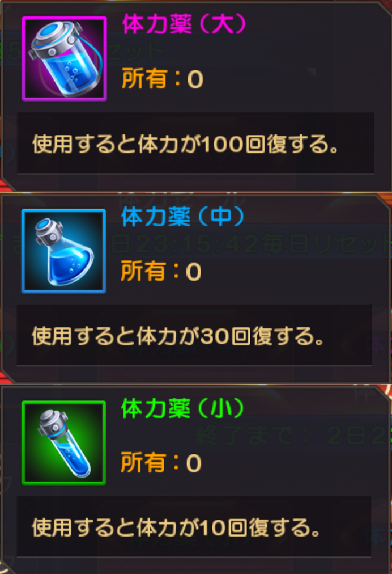The image size is (392, 574).
Task: Tap the large stamina potion canister icon
Action: point(65,58)
